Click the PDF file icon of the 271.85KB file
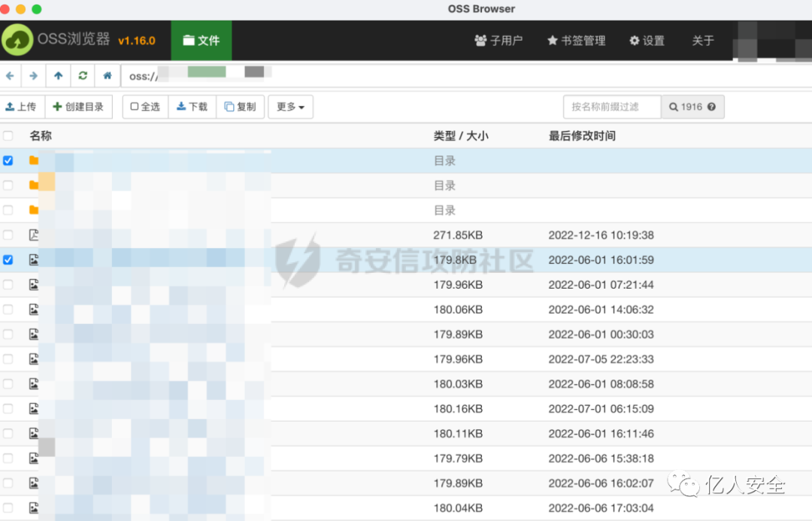The height and width of the screenshot is (521, 812). [x=34, y=235]
